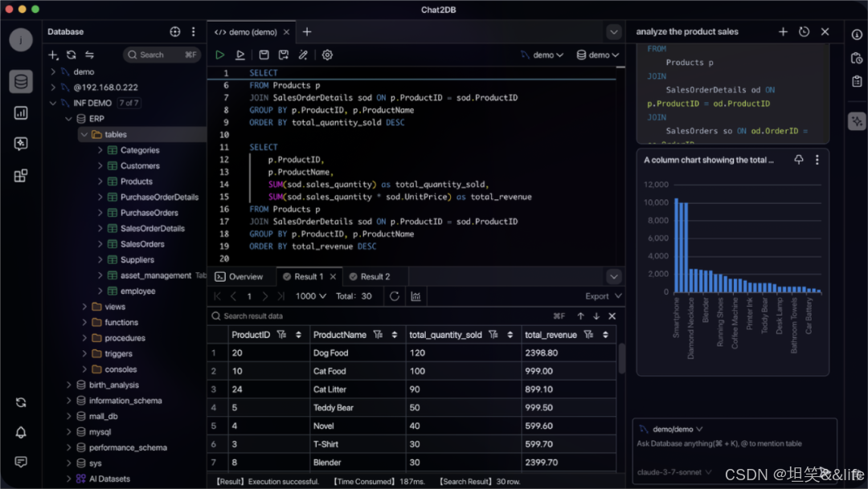The width and height of the screenshot is (868, 489).
Task: Open the plugins grid sidebar icon
Action: [x=21, y=176]
